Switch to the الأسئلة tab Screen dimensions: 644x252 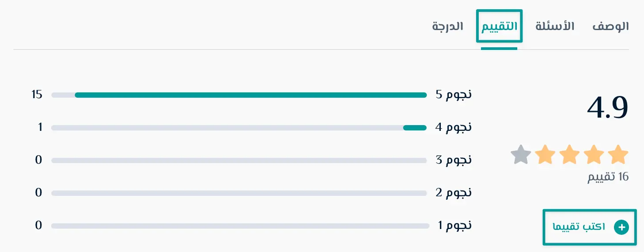[x=555, y=26]
